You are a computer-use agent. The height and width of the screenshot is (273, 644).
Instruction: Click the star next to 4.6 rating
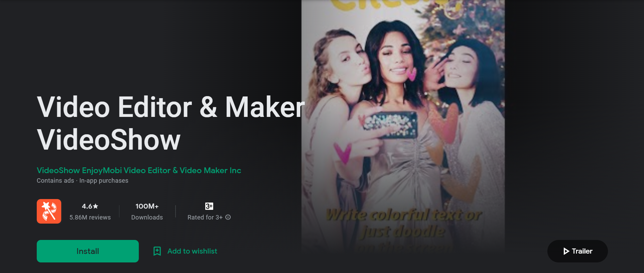click(96, 206)
